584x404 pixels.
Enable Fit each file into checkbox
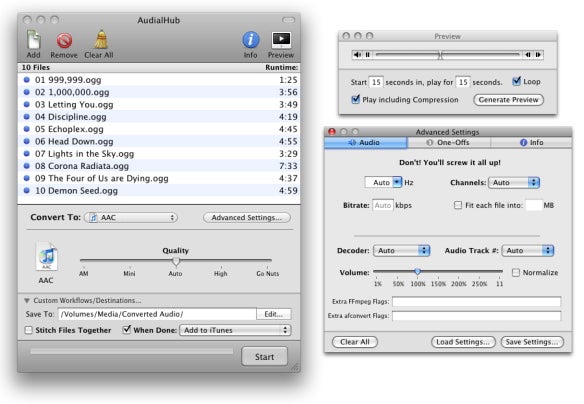(458, 205)
